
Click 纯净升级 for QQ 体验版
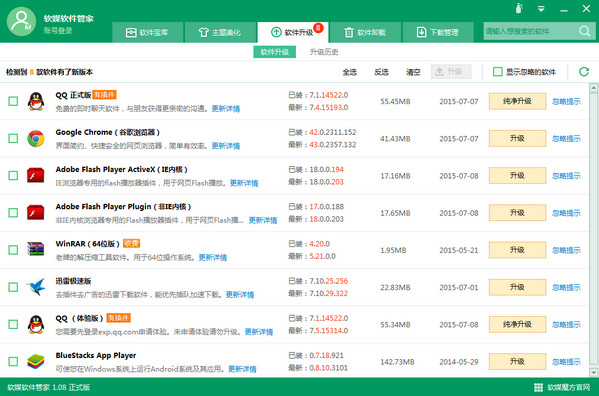[x=517, y=324]
